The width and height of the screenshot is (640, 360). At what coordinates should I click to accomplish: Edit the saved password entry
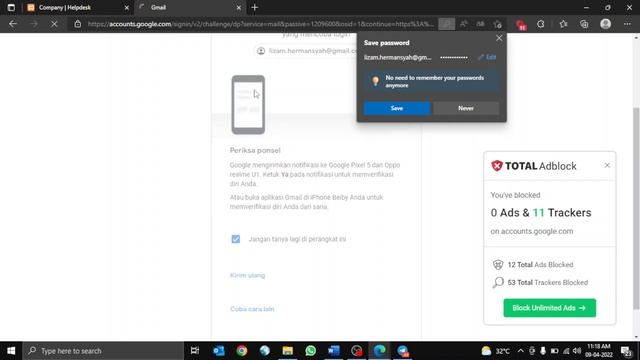487,57
